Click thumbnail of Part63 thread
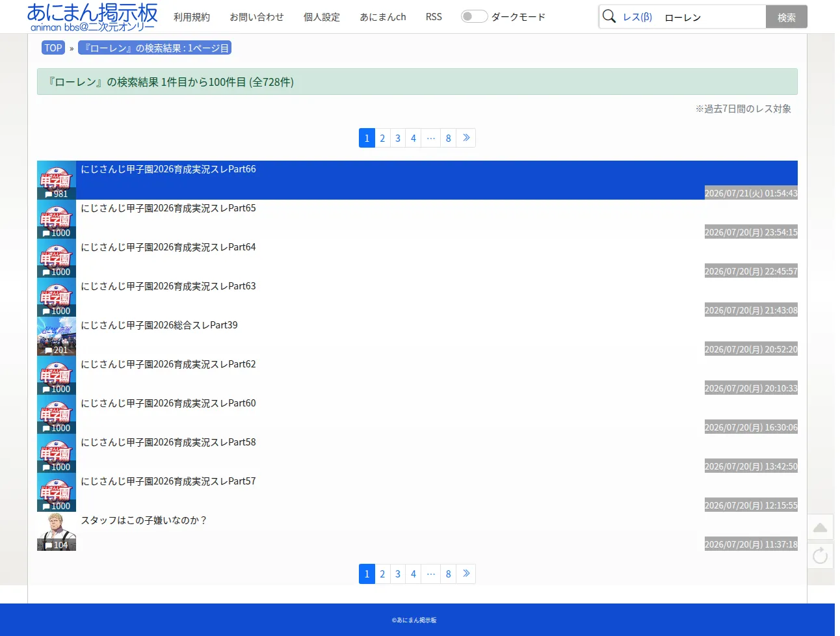 [57, 297]
